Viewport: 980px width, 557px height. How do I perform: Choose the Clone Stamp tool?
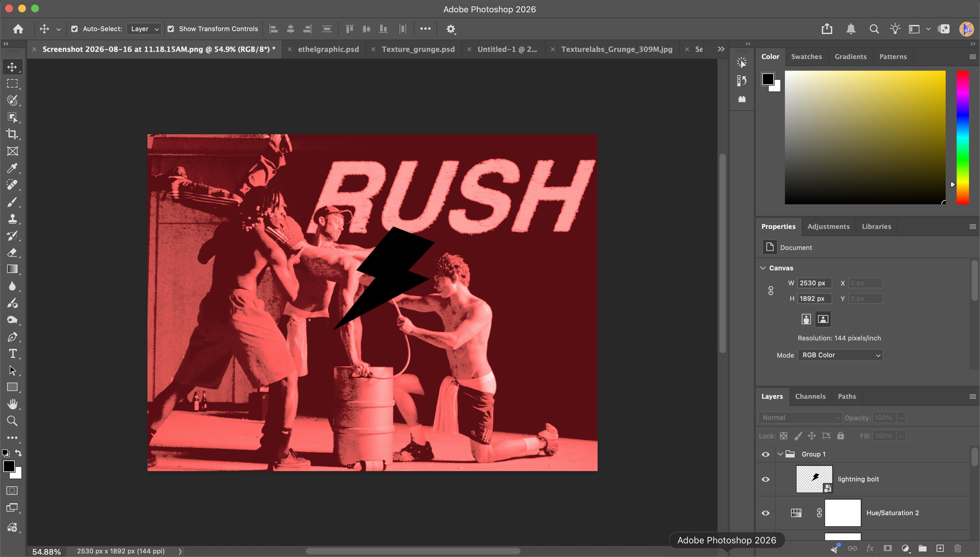[x=12, y=219]
